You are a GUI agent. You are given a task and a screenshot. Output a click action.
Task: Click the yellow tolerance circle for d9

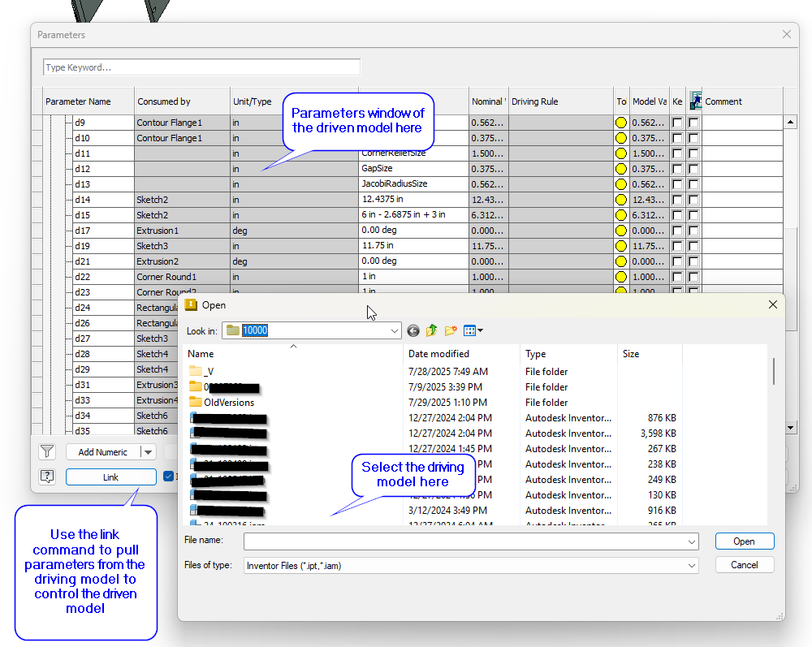pyautogui.click(x=621, y=123)
